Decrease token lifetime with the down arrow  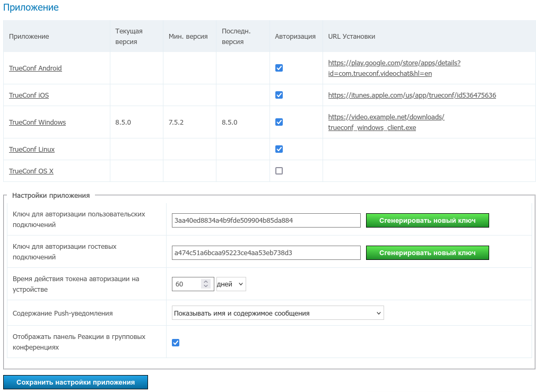pos(206,286)
